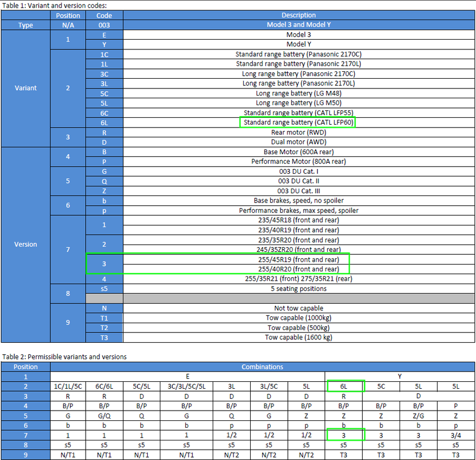This screenshot has width=476, height=460.
Task: Select 'Performance brakes, max speed, spoiler'
Action: 299,210
